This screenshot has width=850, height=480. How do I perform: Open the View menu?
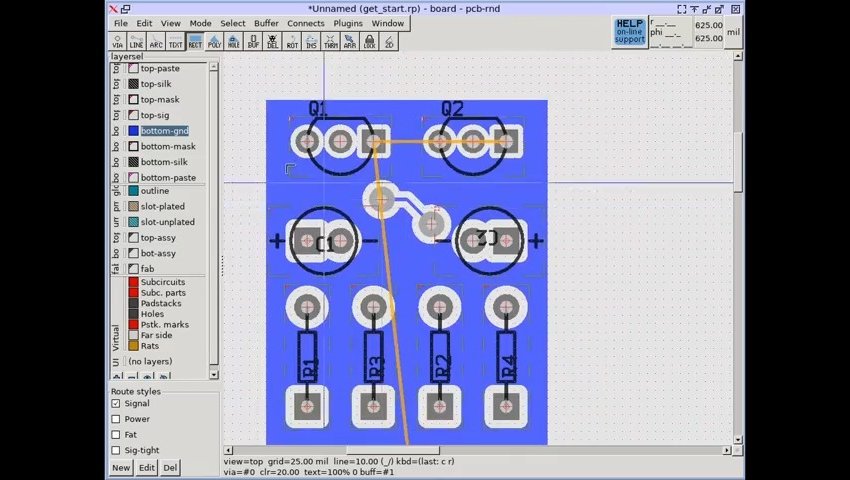pyautogui.click(x=170, y=23)
